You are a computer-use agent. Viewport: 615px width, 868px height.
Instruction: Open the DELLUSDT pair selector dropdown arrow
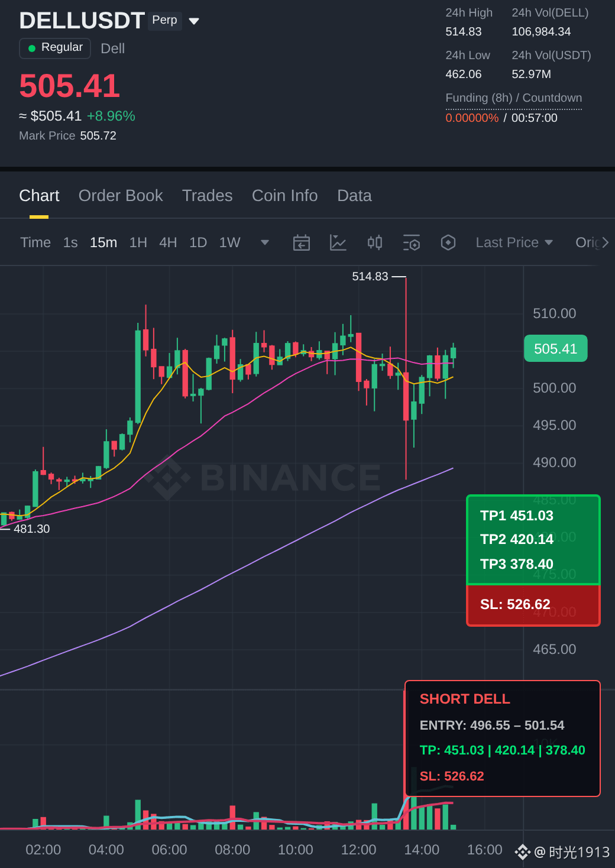tap(194, 21)
